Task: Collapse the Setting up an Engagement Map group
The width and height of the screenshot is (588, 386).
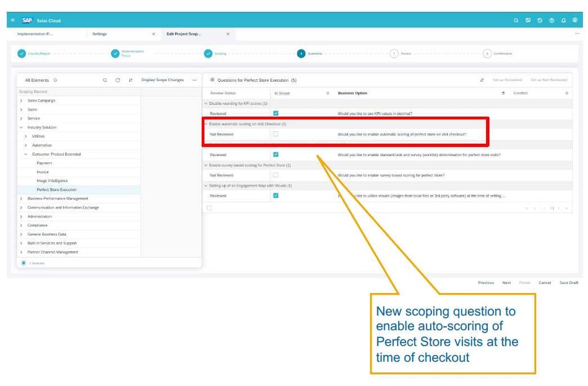Action: click(x=206, y=185)
